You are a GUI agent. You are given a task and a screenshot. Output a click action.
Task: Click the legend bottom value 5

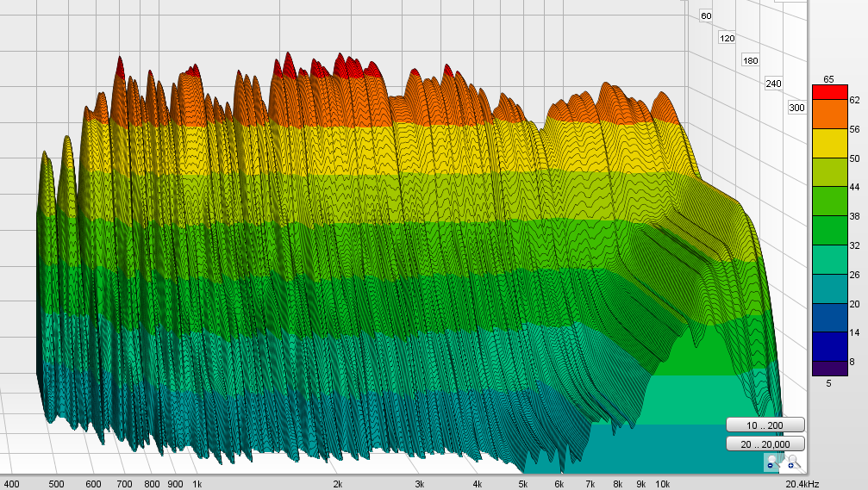point(828,383)
